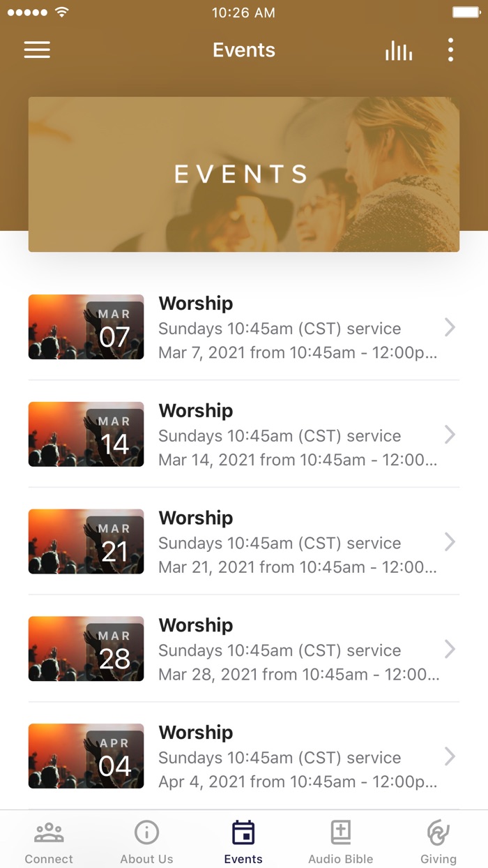Expand the Mar 28 Worship chevron
488x868 pixels.
(x=450, y=650)
